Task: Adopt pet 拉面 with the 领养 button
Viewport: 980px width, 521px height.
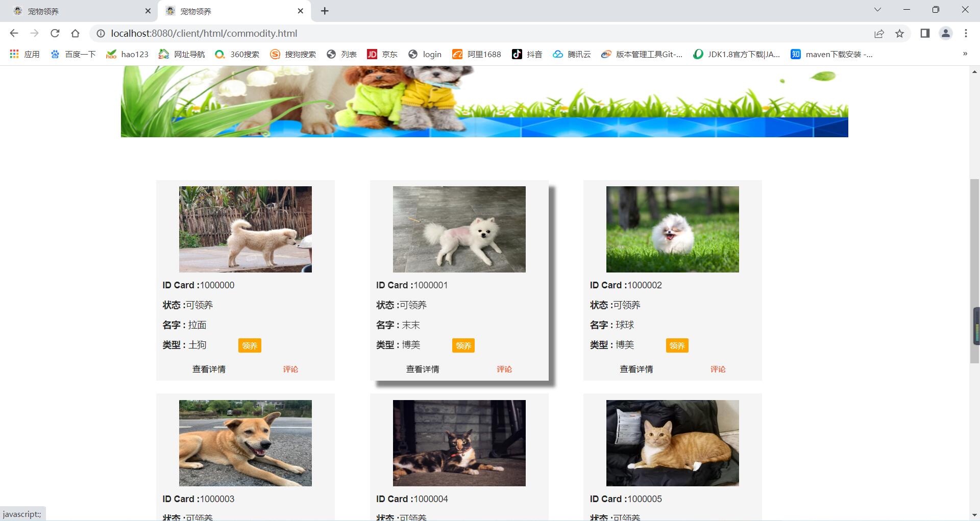Action: click(x=250, y=345)
